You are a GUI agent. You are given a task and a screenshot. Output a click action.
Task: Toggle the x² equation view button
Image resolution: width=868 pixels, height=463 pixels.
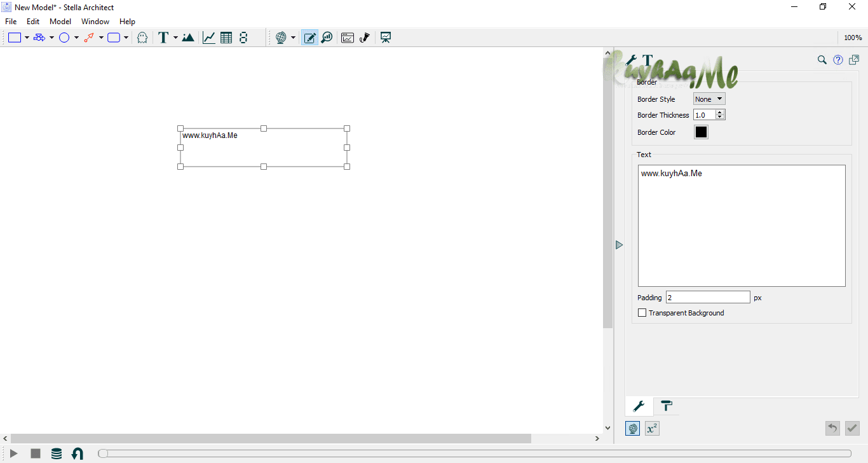coord(652,429)
